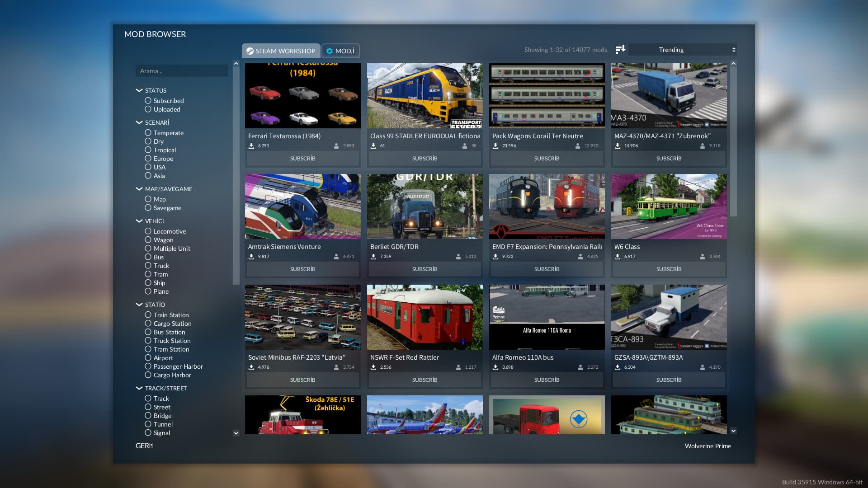Click the download icon under W6 Class
This screenshot has height=488, width=868.
618,257
